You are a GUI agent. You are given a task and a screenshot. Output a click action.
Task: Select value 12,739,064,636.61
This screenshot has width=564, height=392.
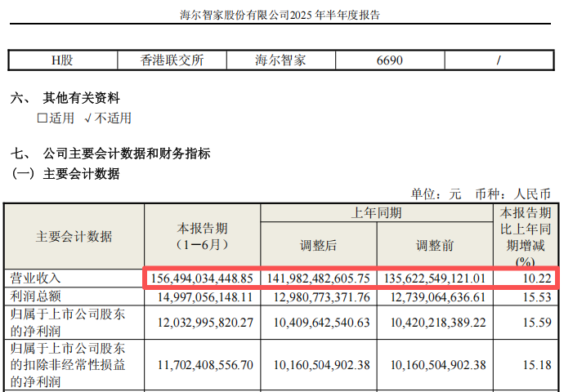(438, 297)
